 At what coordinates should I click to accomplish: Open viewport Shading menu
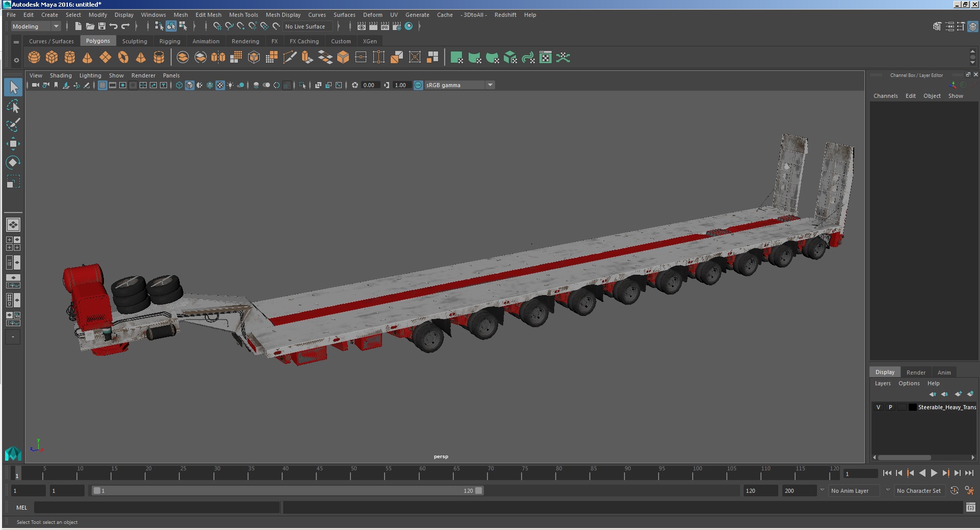click(61, 75)
